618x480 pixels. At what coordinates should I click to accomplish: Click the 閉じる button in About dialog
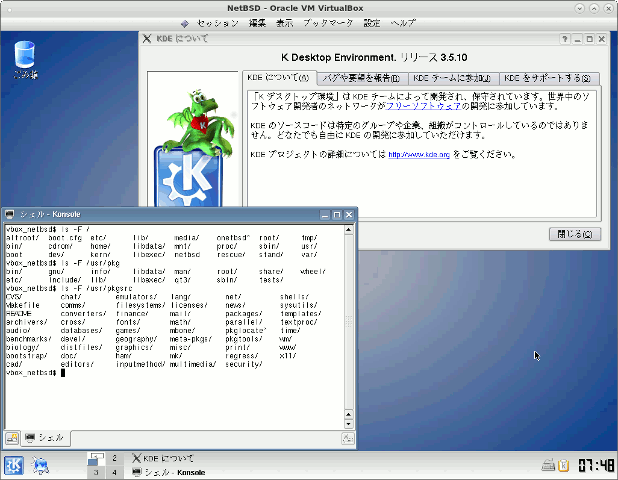(575, 234)
